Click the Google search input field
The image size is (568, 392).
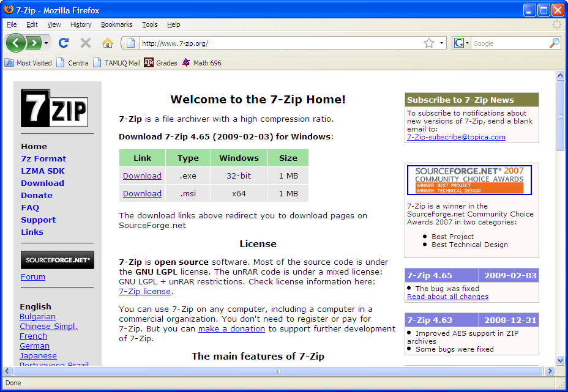(510, 43)
